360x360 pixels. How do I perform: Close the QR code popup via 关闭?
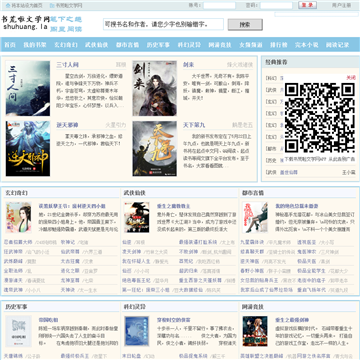[x=351, y=78]
